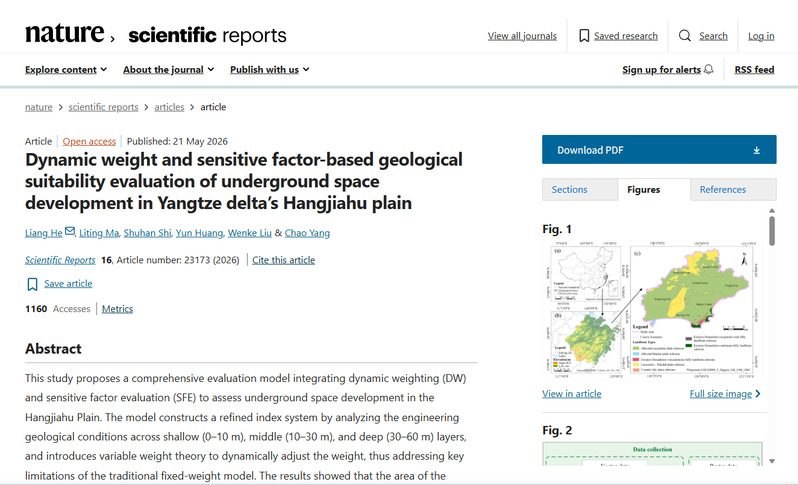This screenshot has width=798, height=485.
Task: Click the Fig. 2 heading
Action: click(x=557, y=431)
